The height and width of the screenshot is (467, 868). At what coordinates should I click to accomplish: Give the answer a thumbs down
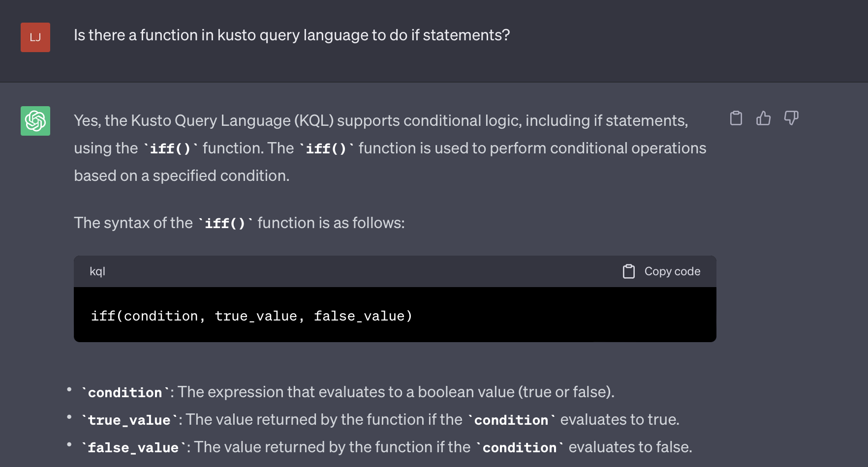click(x=791, y=118)
